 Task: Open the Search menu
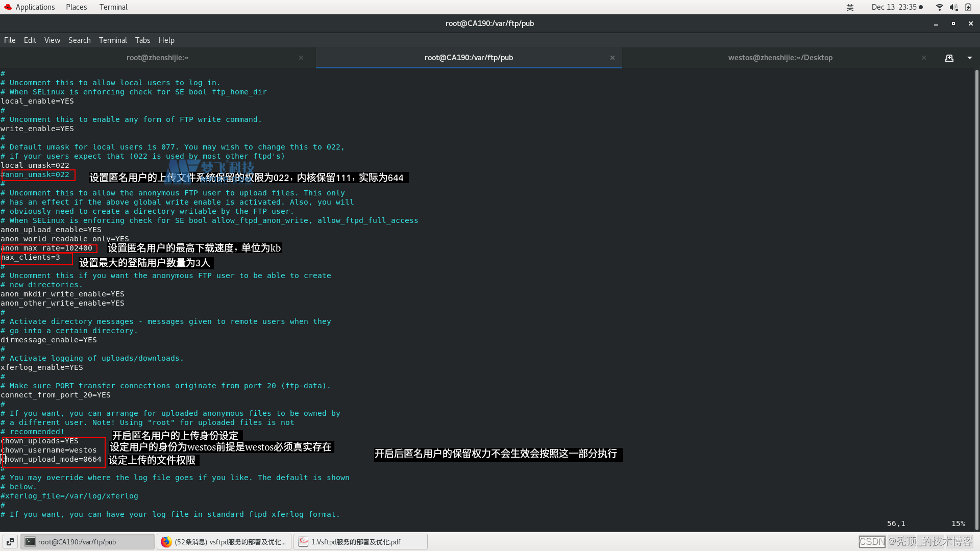79,40
